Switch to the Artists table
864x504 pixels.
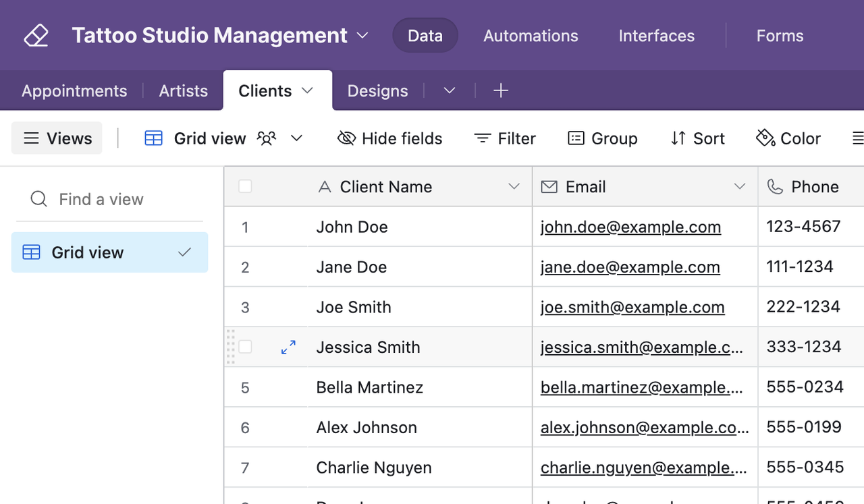184,91
